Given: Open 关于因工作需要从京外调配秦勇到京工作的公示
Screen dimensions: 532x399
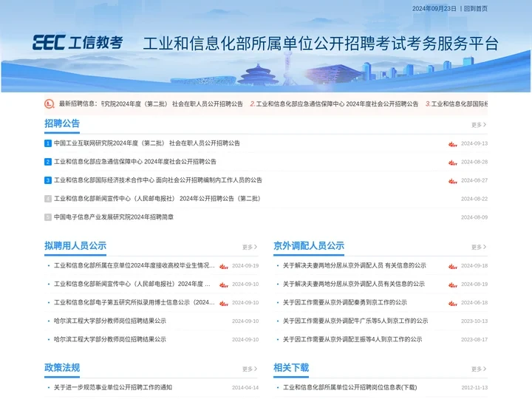Looking at the screenshot, I should pyautogui.click(x=345, y=302).
